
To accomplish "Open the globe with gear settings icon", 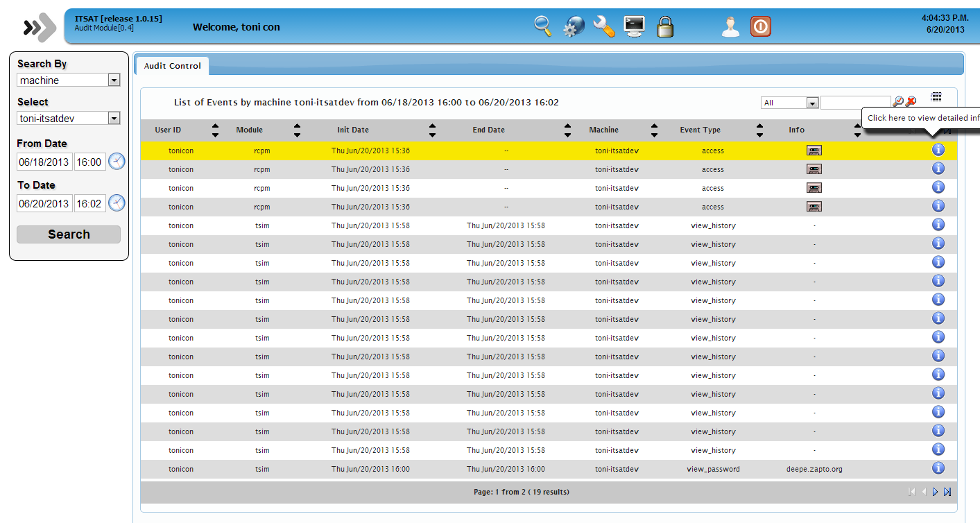I will [573, 27].
